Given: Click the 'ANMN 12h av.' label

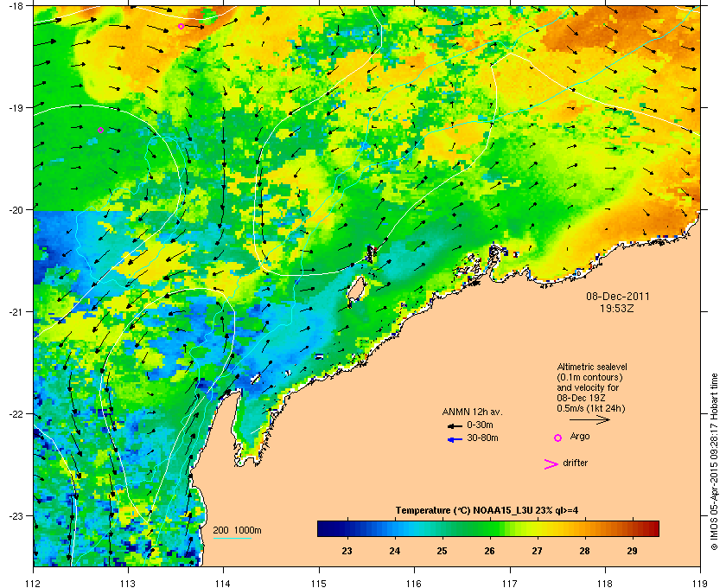Looking at the screenshot, I should coord(472,412).
